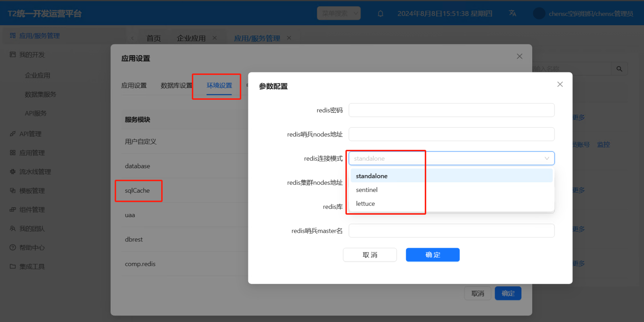
Task: Click the T2统一开发运营平台 title
Action: tap(45, 14)
